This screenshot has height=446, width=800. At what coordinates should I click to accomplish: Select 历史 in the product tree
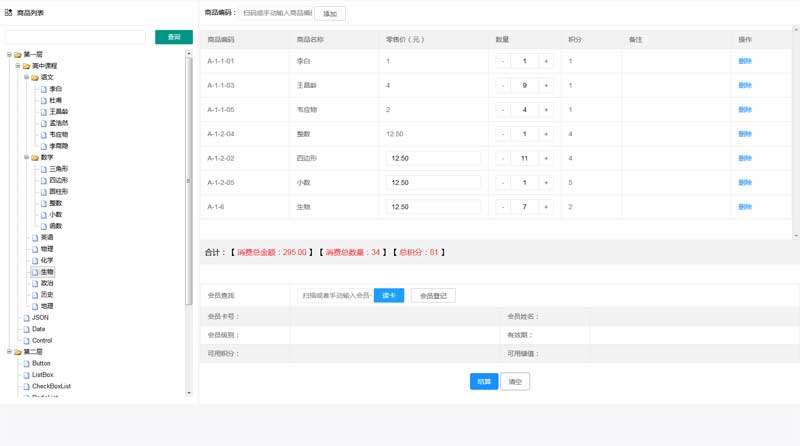47,294
